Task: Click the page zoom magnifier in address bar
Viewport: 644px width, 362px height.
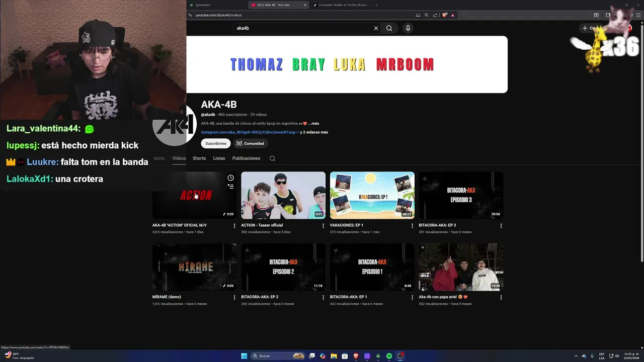Action: pos(427,15)
